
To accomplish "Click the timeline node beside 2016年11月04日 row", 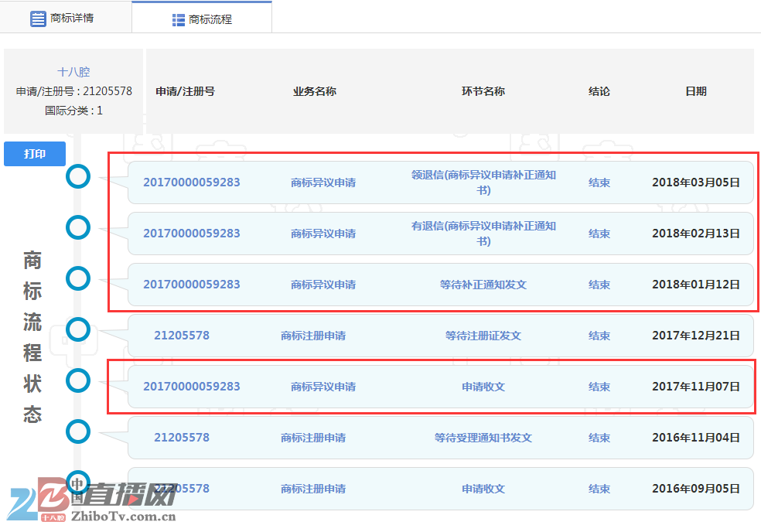I will [78, 431].
